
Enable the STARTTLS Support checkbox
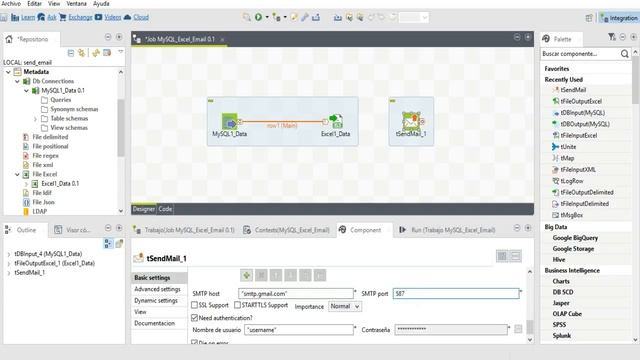[238, 305]
